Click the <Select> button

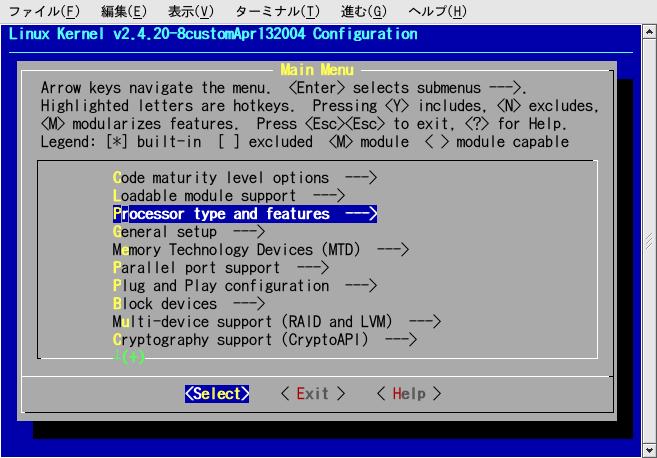click(217, 394)
